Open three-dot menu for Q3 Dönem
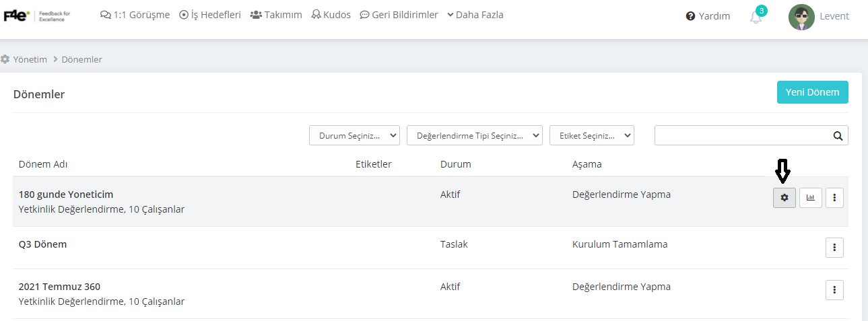 click(834, 248)
